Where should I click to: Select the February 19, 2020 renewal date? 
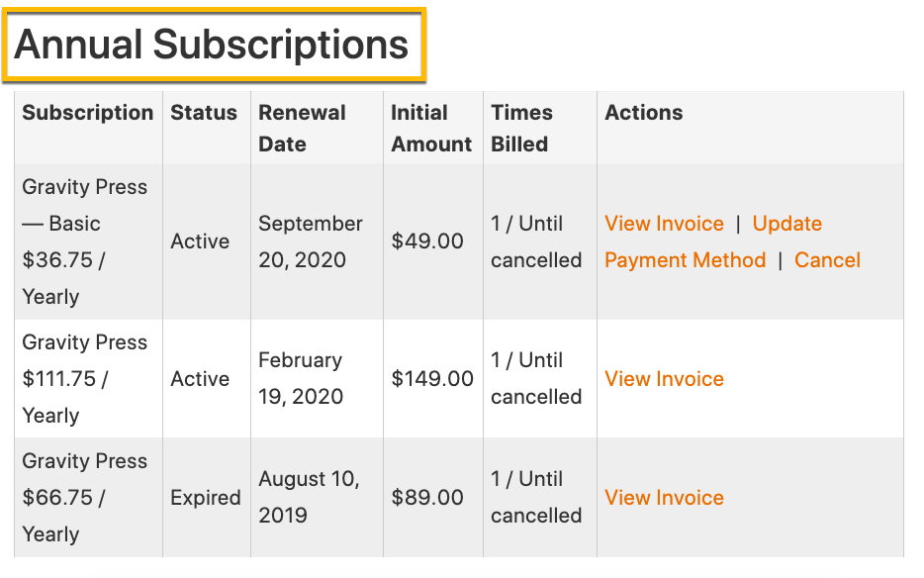tap(301, 378)
